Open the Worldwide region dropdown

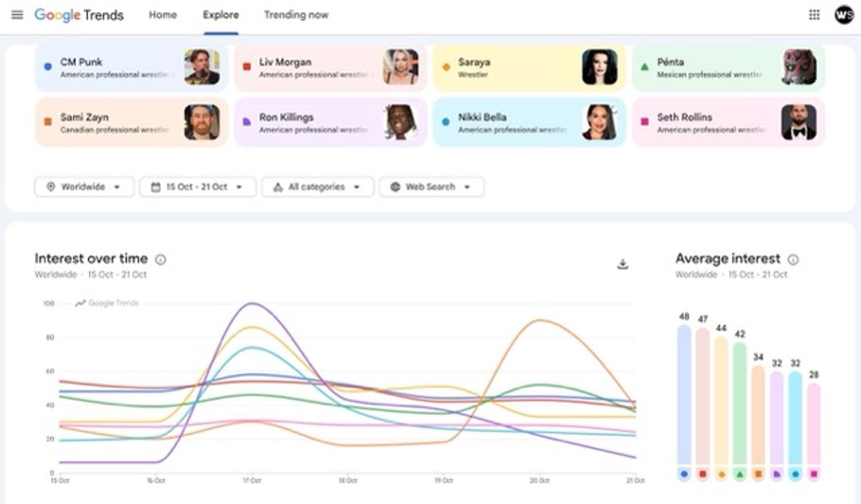[x=84, y=187]
